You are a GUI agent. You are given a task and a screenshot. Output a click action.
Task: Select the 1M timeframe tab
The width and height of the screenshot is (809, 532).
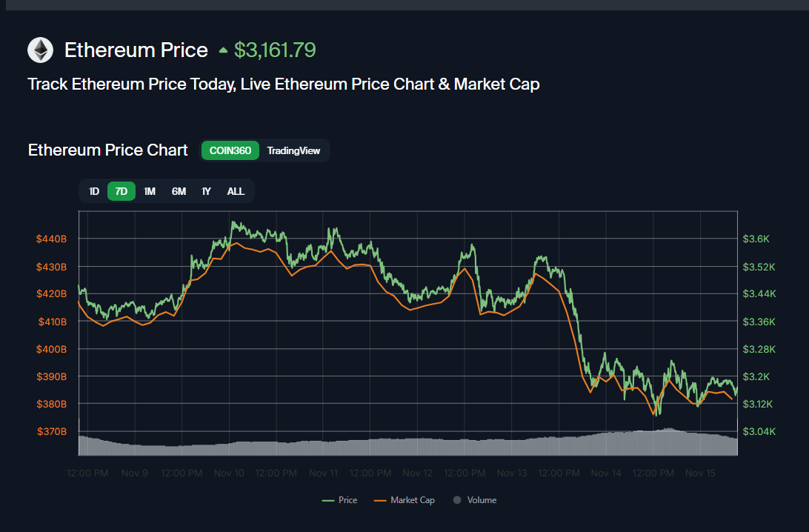[150, 191]
